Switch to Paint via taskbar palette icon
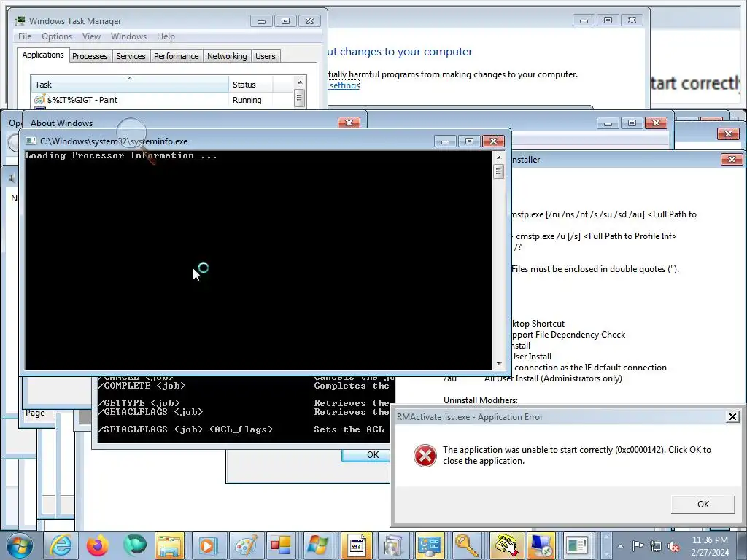 click(246, 545)
